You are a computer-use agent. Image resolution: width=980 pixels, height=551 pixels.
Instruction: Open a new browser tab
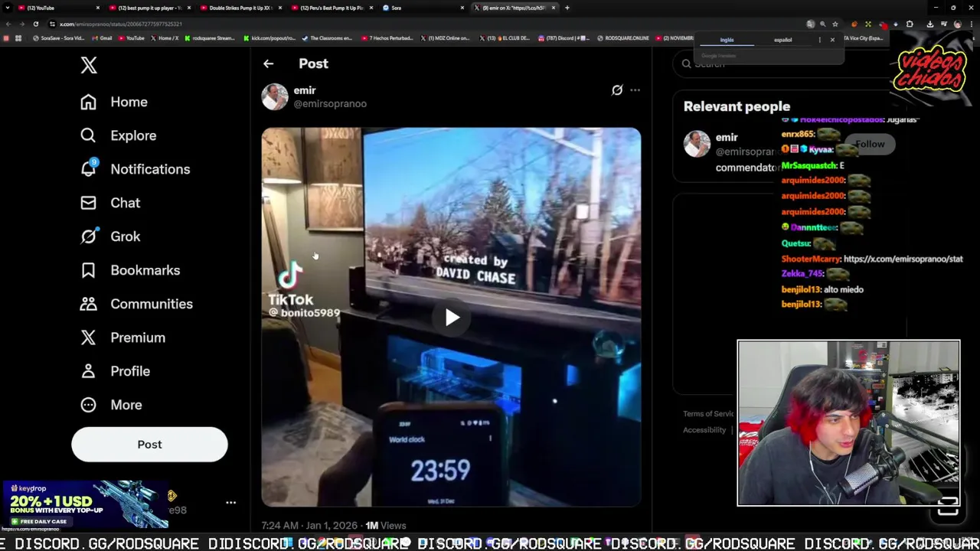pos(567,8)
